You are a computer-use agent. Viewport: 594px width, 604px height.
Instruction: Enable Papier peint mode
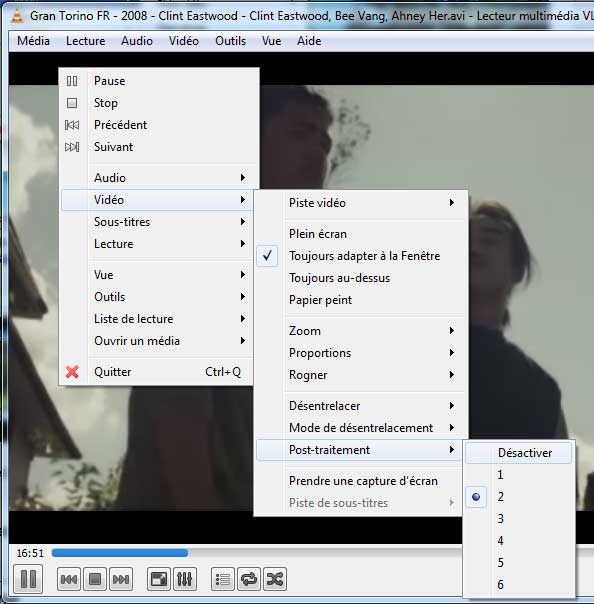(x=361, y=300)
